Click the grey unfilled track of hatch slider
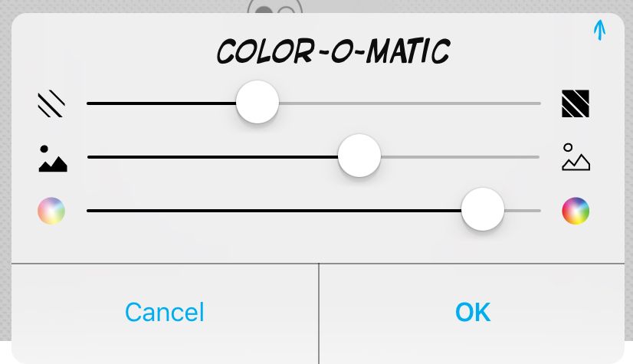This screenshot has width=633, height=364. [x=409, y=103]
